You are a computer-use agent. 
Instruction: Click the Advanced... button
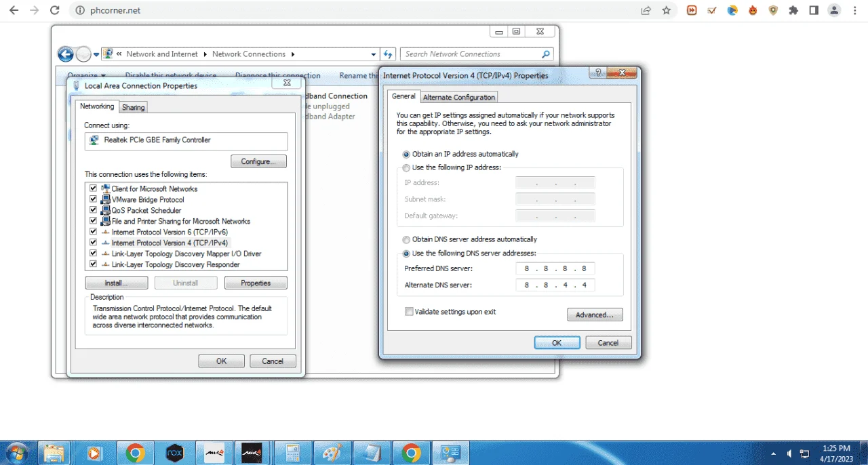click(595, 315)
